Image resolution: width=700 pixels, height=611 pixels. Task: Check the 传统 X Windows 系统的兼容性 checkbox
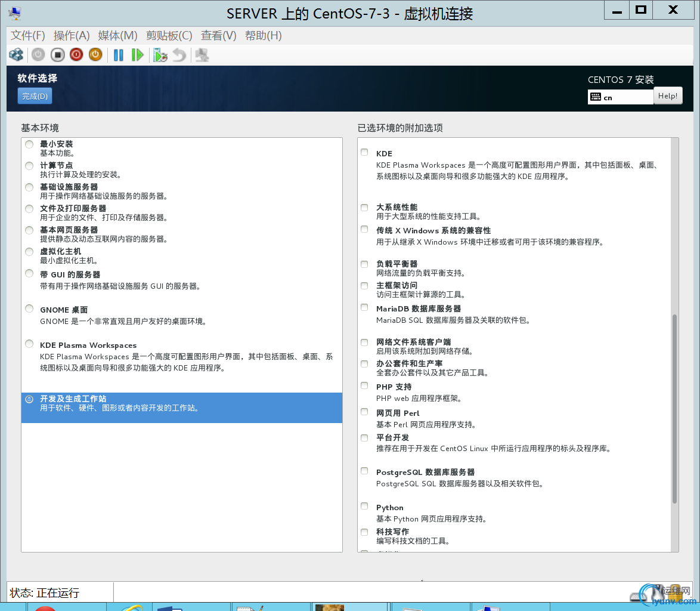365,229
